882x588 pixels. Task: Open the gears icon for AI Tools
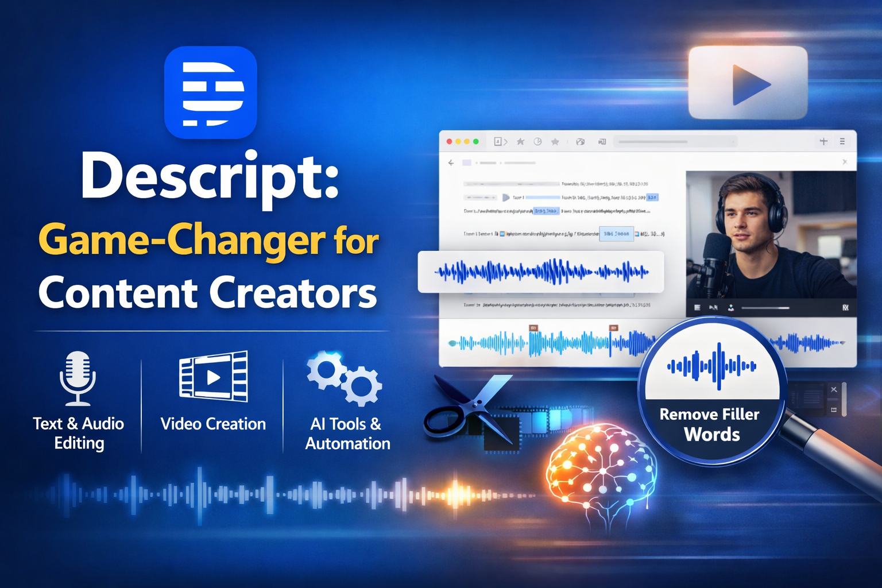(x=345, y=378)
